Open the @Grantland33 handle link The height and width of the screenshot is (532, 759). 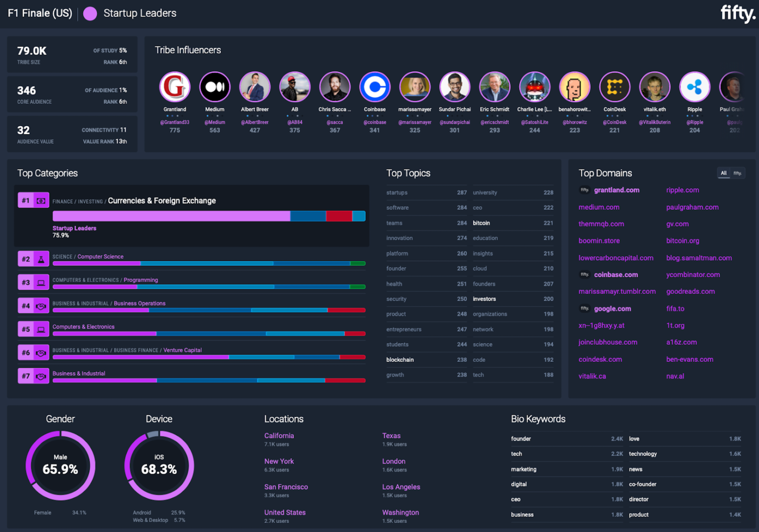pos(174,122)
